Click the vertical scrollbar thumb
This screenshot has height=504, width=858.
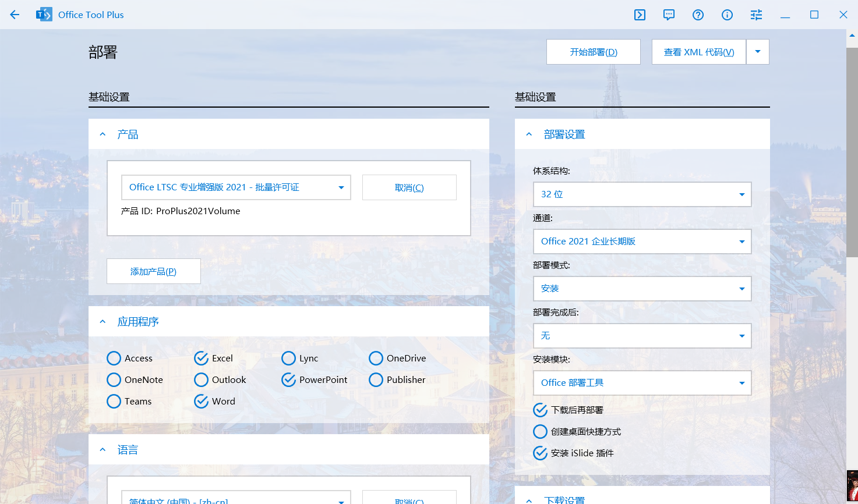(852, 152)
